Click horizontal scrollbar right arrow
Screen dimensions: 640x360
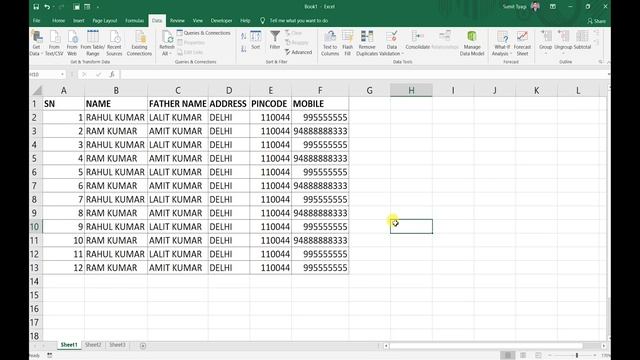603,346
